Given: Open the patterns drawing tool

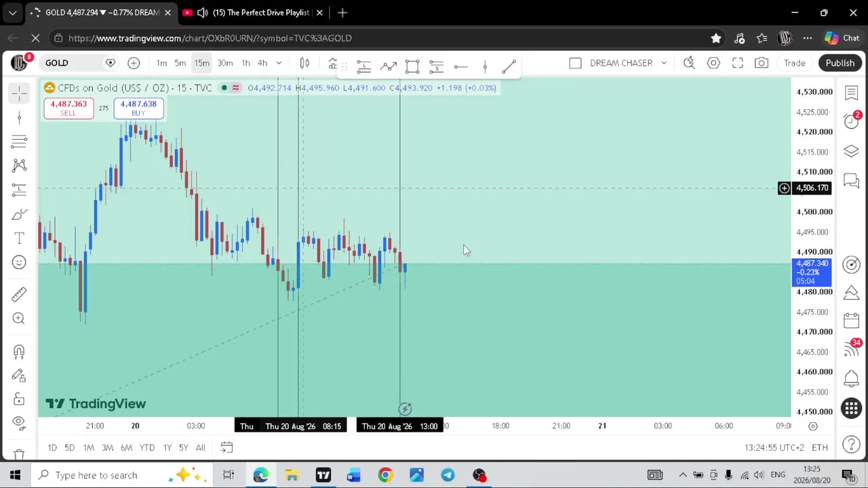Looking at the screenshot, I should click(x=19, y=165).
